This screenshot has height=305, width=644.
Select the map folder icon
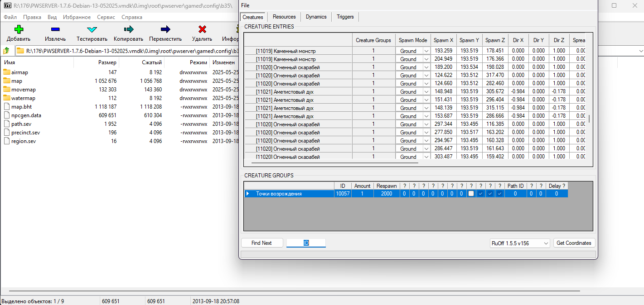[x=6, y=81]
